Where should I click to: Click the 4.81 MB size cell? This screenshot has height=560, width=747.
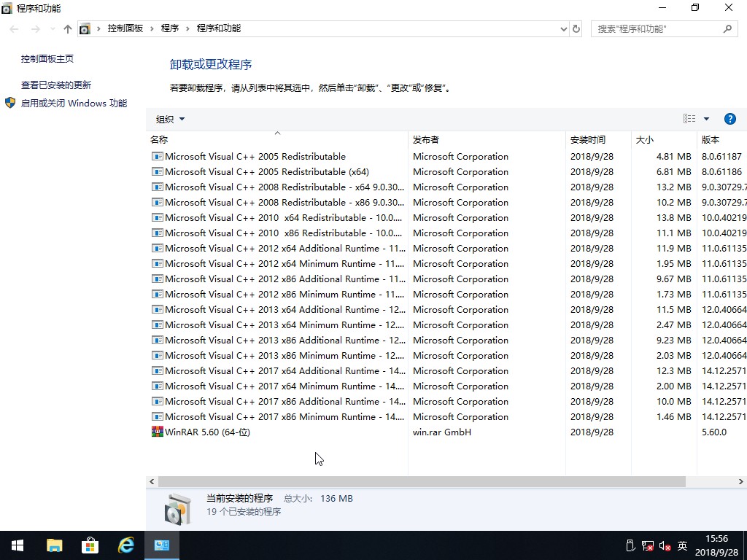pyautogui.click(x=673, y=156)
